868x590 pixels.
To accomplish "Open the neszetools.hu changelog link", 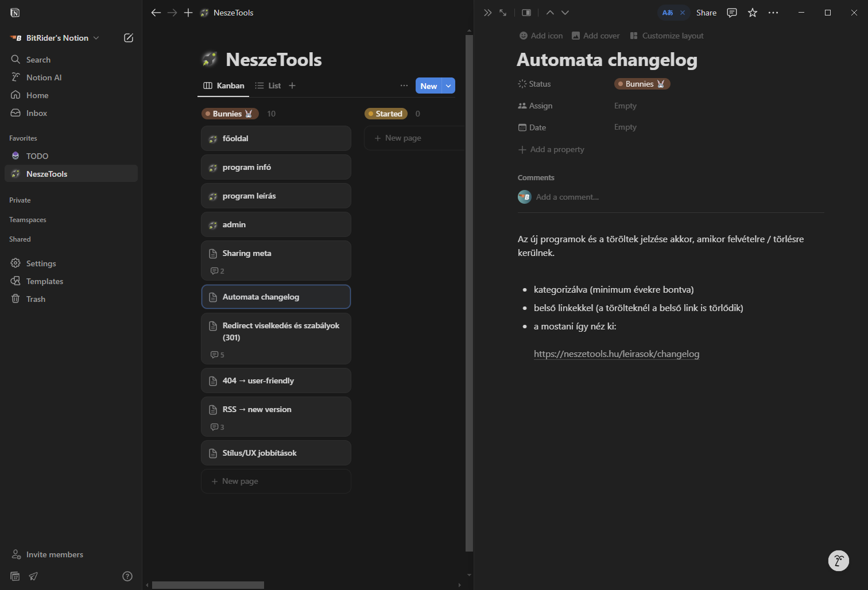I will [617, 354].
